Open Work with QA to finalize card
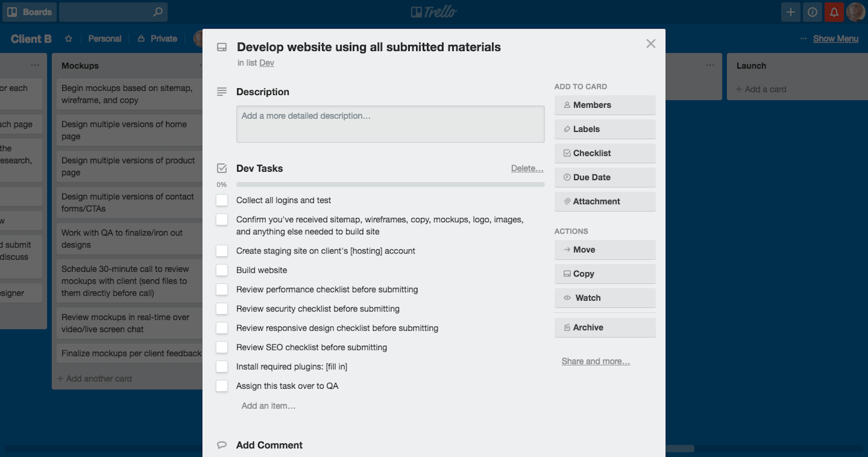This screenshot has width=868, height=457. point(130,239)
